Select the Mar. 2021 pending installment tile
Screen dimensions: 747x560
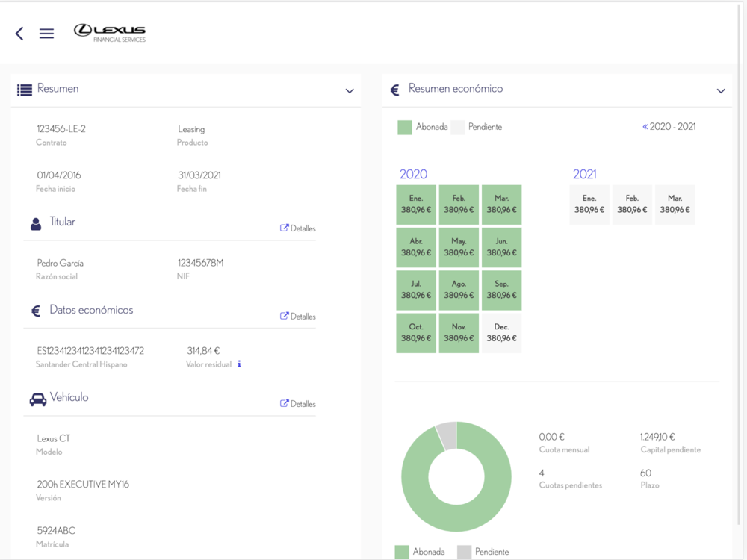675,205
